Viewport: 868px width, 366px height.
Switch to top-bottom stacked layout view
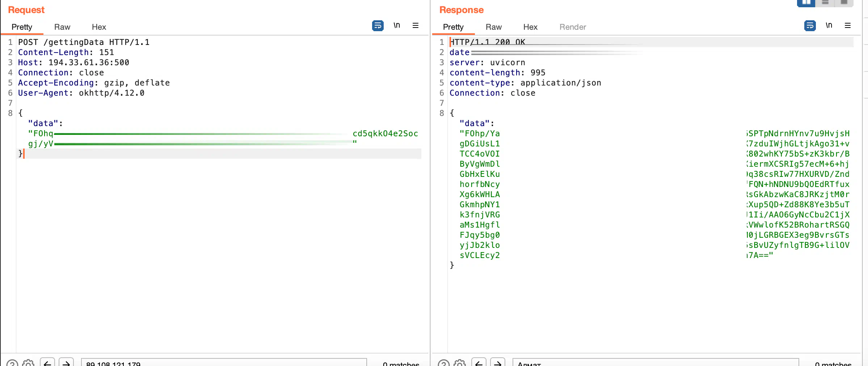[825, 3]
